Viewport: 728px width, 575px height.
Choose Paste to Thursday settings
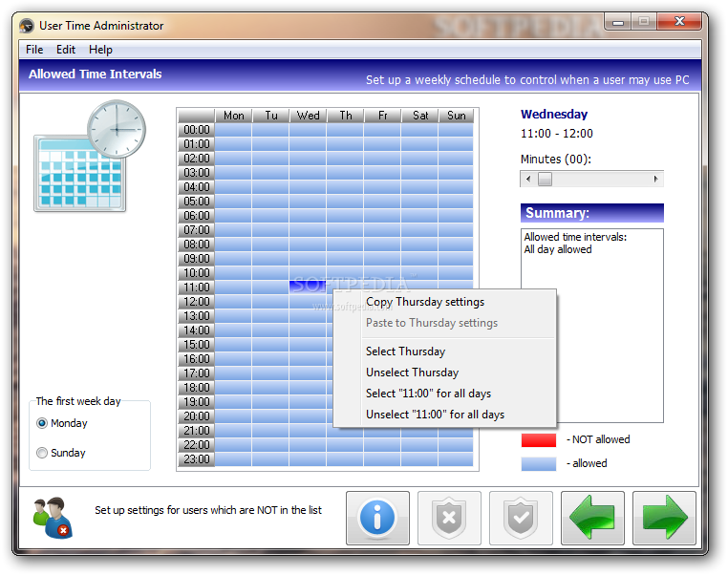(445, 323)
